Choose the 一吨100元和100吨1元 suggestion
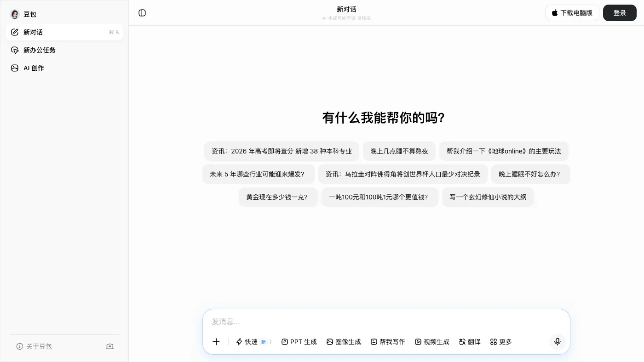 click(380, 197)
